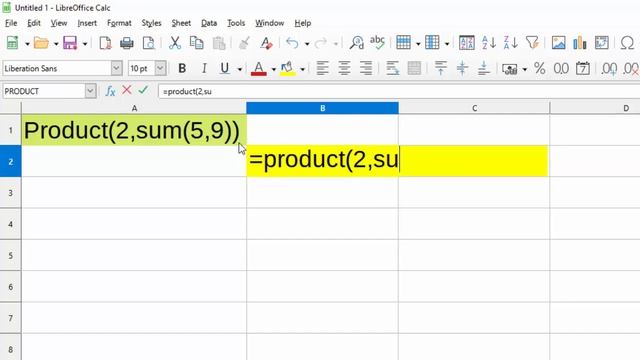Click the Redo arrow
Image resolution: width=640 pixels, height=360 pixels.
tap(321, 43)
